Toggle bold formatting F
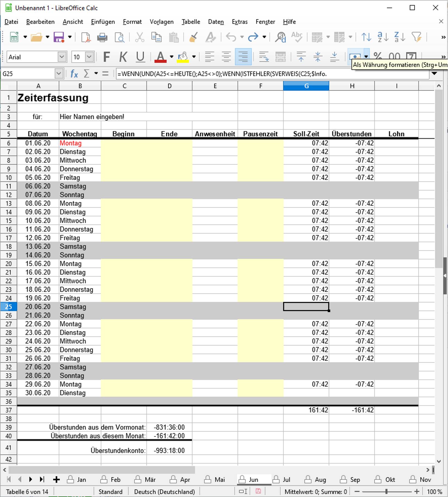448x497 pixels. pos(107,57)
